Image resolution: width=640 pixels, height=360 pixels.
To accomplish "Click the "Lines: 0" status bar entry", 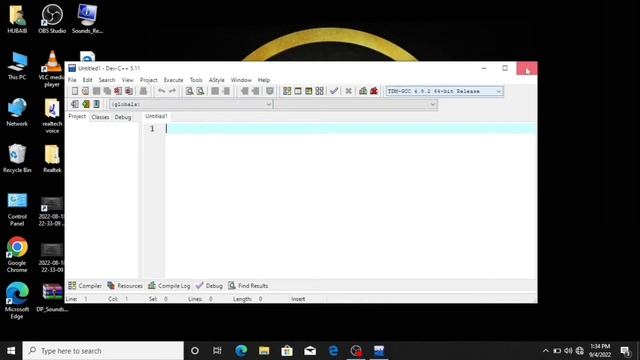I will 200,299.
